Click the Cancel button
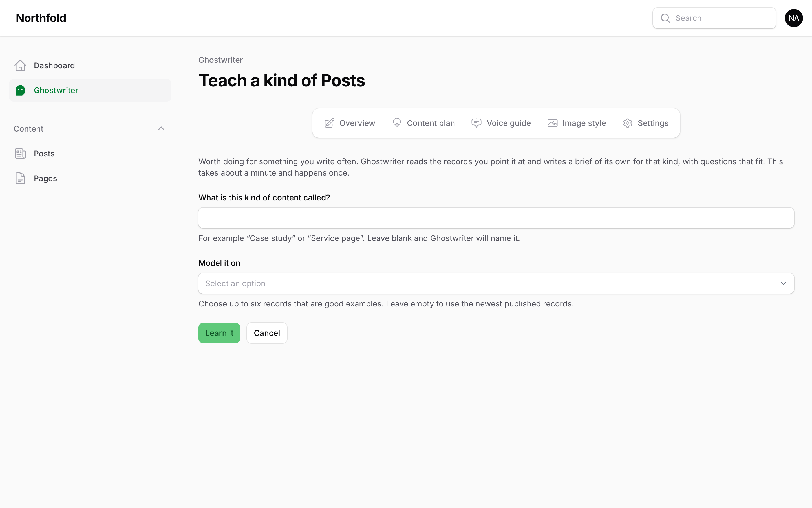This screenshot has width=812, height=508. (x=267, y=333)
